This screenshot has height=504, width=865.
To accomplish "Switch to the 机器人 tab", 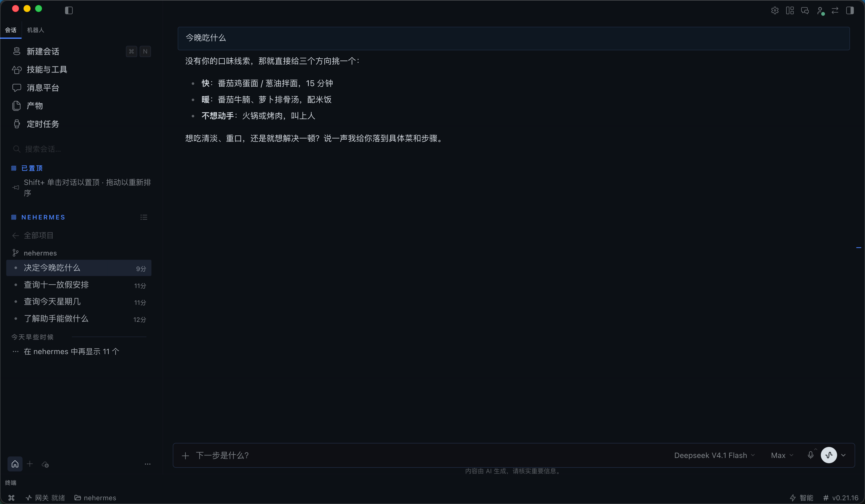I will pyautogui.click(x=36, y=30).
